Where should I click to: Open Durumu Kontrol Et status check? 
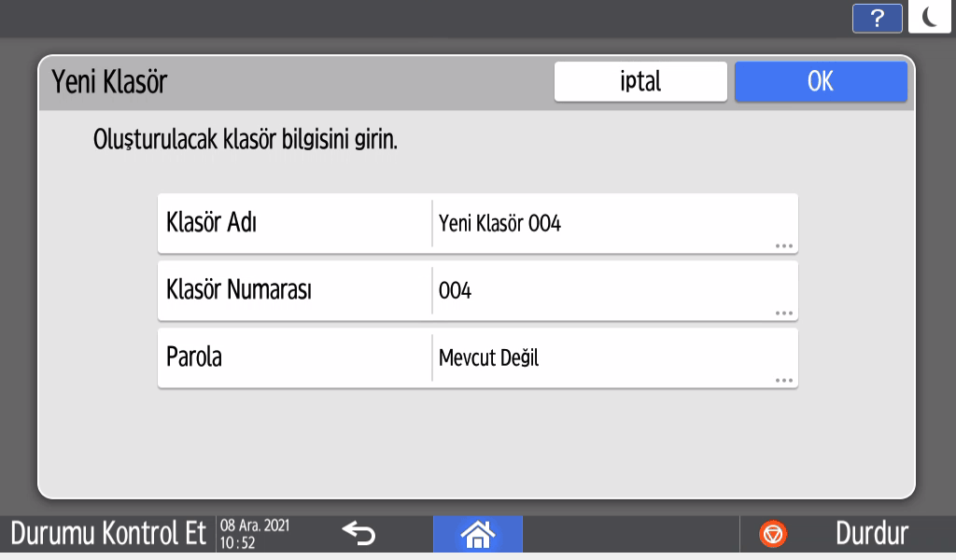click(107, 534)
